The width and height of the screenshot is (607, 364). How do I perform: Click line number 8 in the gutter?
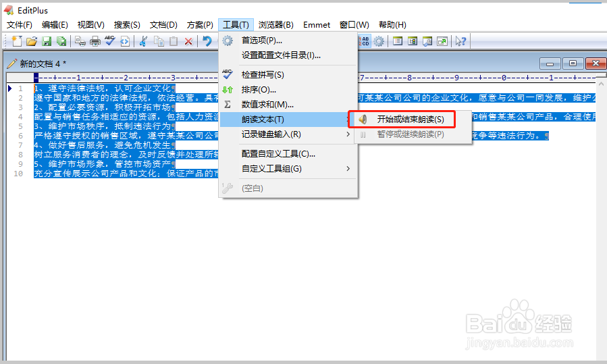20,155
